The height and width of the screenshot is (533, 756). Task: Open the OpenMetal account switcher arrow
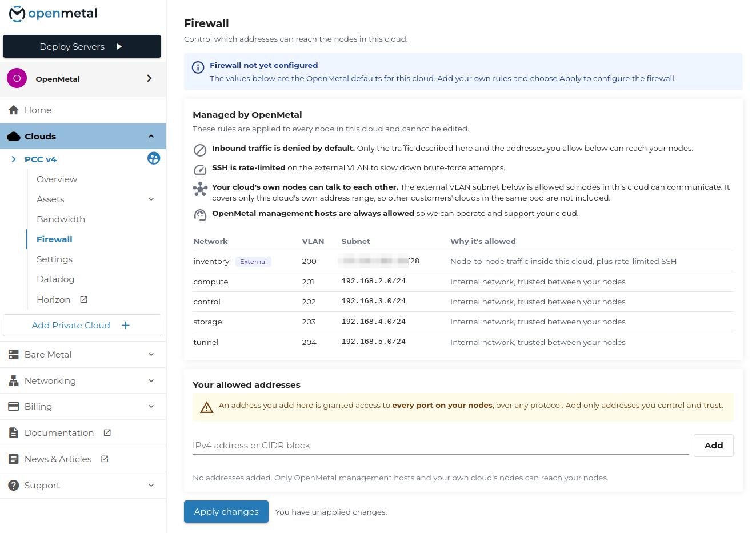(149, 78)
